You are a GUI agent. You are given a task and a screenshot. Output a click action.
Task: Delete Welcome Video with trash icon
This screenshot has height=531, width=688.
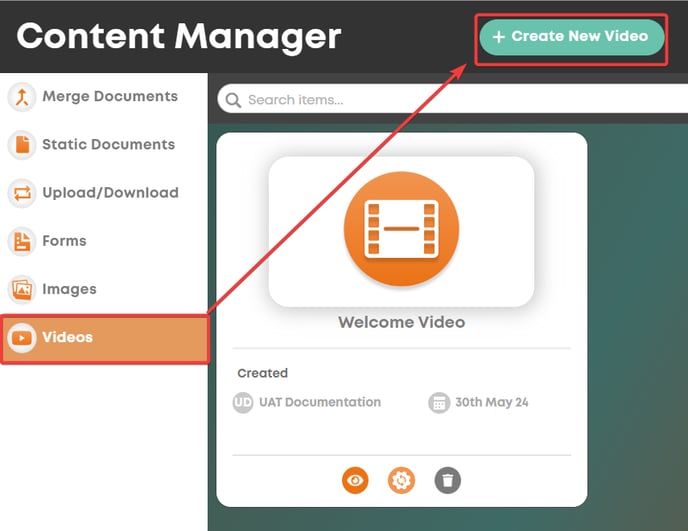[x=448, y=481]
